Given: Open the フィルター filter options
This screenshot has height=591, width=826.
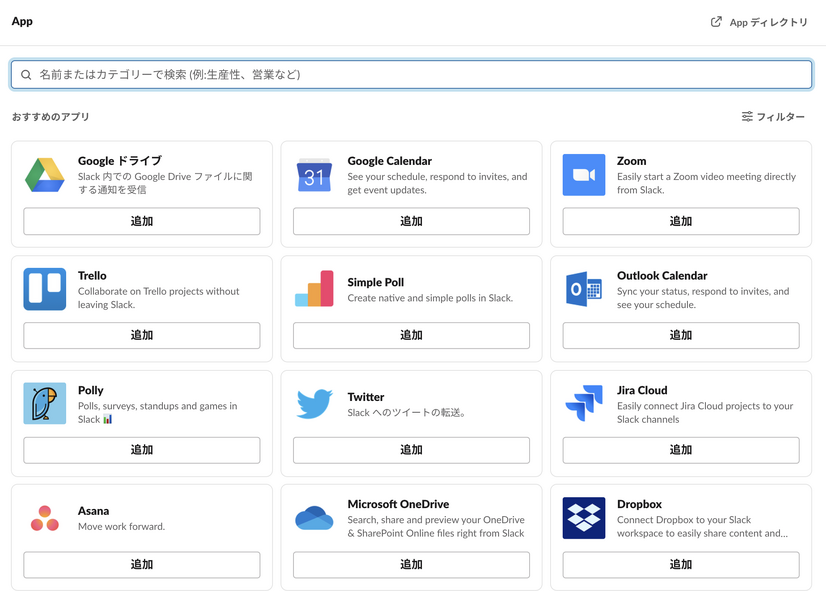Looking at the screenshot, I should [x=773, y=117].
